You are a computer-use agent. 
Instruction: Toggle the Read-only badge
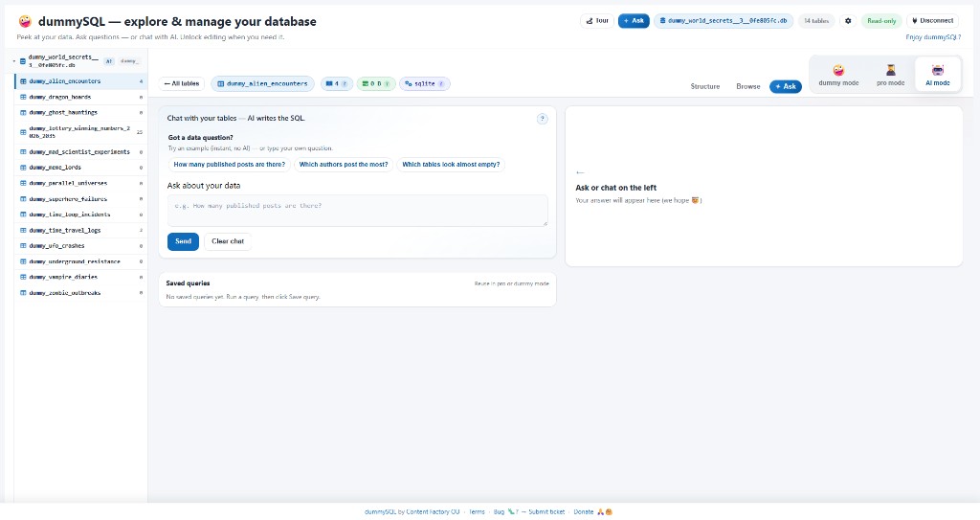[881, 21]
